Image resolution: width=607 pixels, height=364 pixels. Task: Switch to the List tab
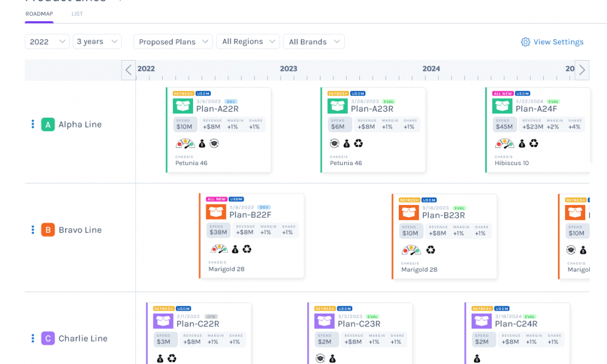[77, 14]
